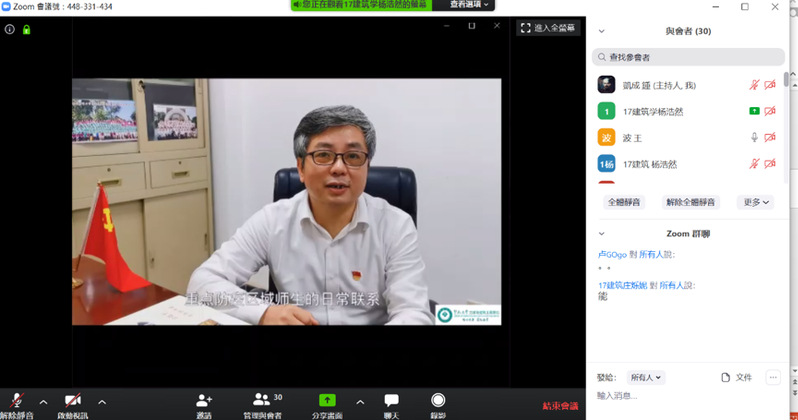Open the Chat icon in the toolbar
Viewport: 798px width, 420px height.
391,400
